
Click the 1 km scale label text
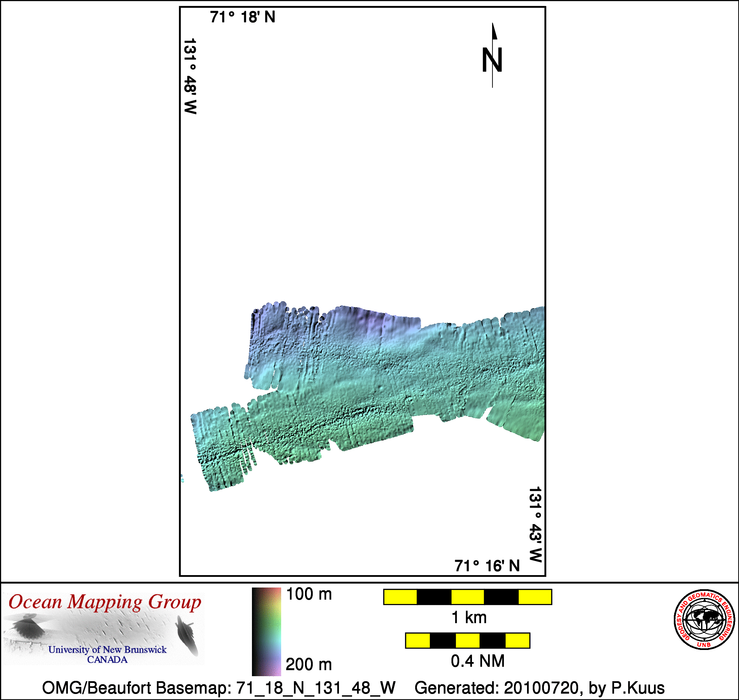coord(469,617)
